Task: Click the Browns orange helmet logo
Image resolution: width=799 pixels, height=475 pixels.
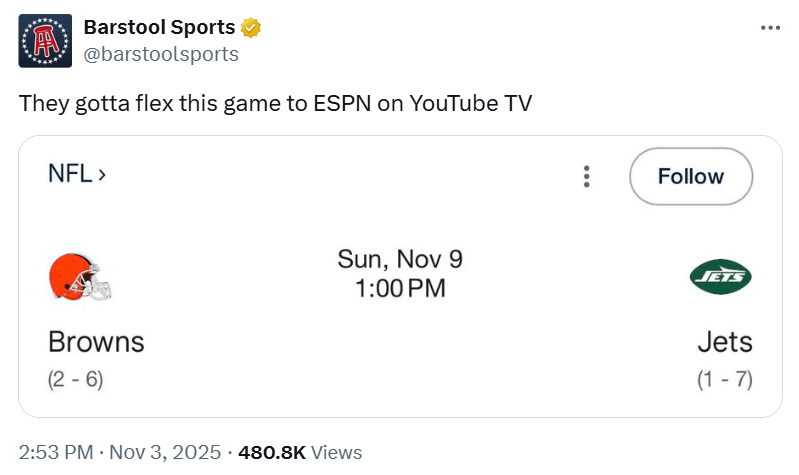Action: [80, 277]
